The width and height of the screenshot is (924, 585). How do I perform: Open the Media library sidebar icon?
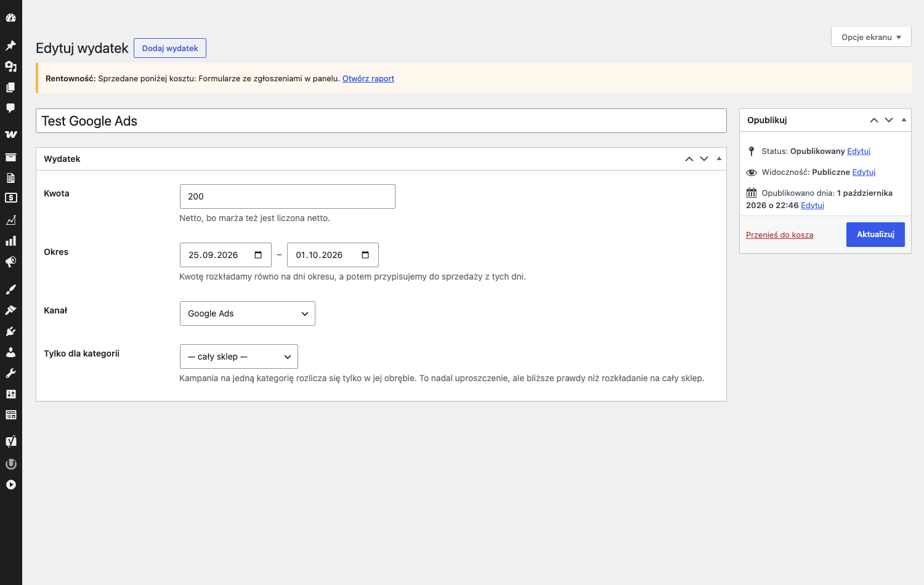pos(10,67)
